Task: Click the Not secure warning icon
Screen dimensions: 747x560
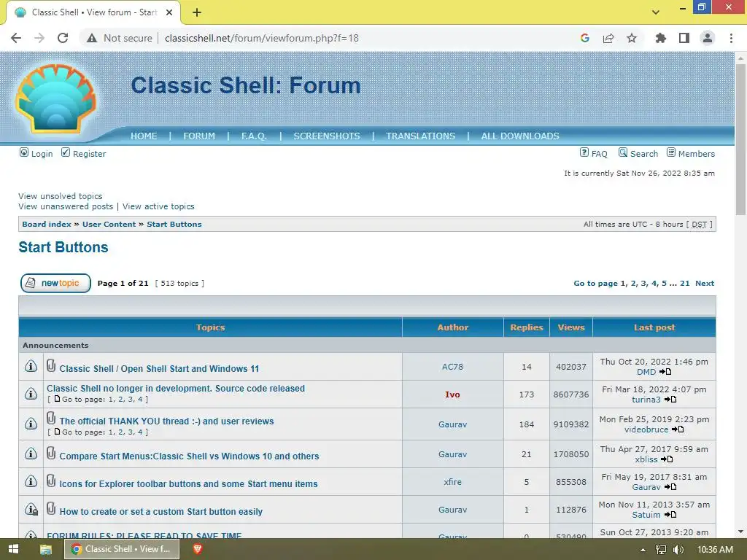Action: (92, 38)
